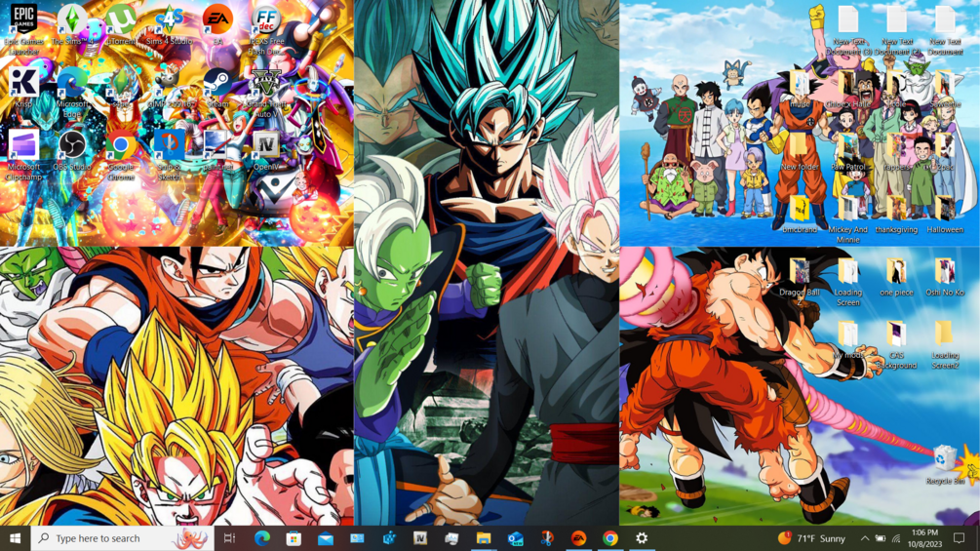Viewport: 980px width, 551px height.
Task: Select the OpenIV desktop shortcut
Action: tap(266, 150)
